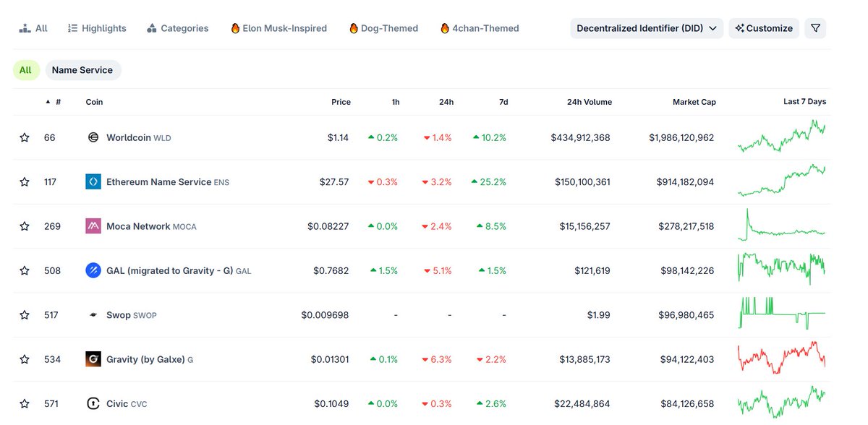The width and height of the screenshot is (868, 425).
Task: Switch to the All coins tab
Action: 33,28
